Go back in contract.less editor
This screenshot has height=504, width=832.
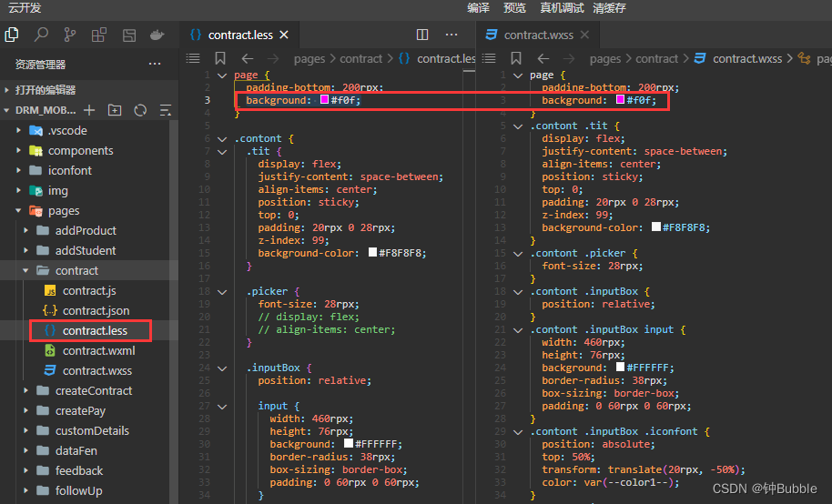pos(248,58)
